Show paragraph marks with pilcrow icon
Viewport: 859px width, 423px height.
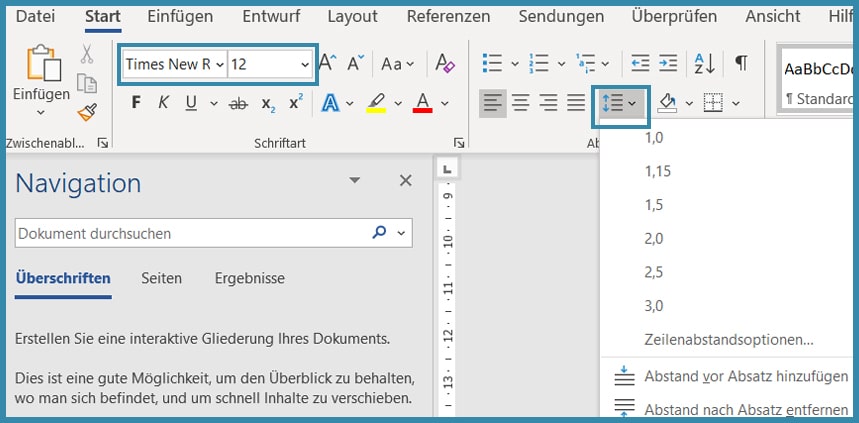tap(741, 64)
